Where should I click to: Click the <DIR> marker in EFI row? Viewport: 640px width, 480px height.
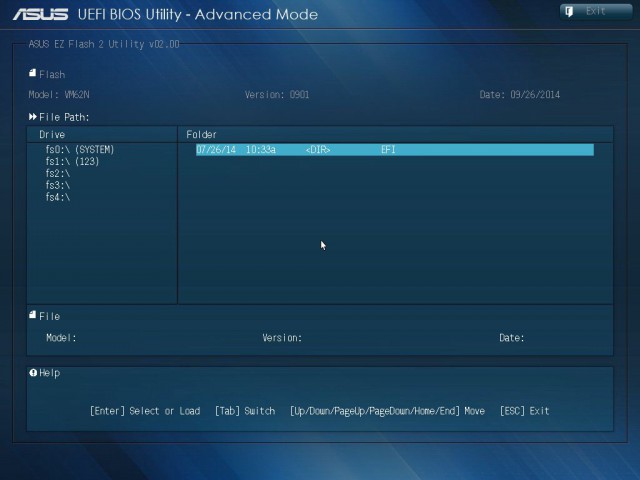pos(318,149)
